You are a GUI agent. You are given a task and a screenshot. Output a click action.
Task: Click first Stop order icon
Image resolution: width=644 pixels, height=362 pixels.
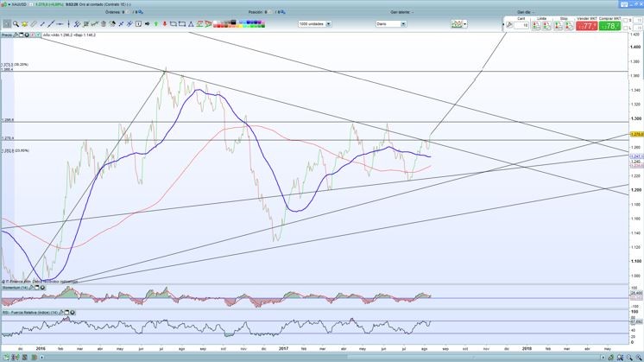(x=559, y=25)
